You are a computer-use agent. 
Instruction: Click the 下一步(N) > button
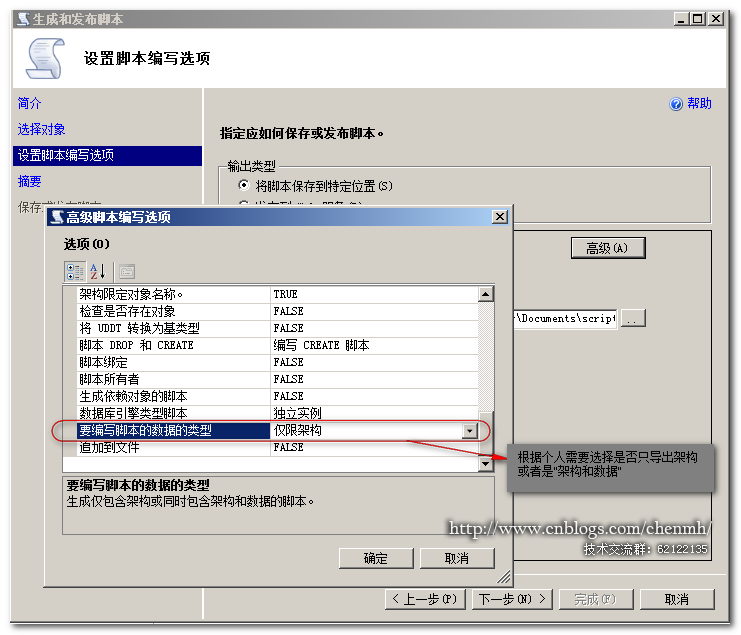[513, 599]
